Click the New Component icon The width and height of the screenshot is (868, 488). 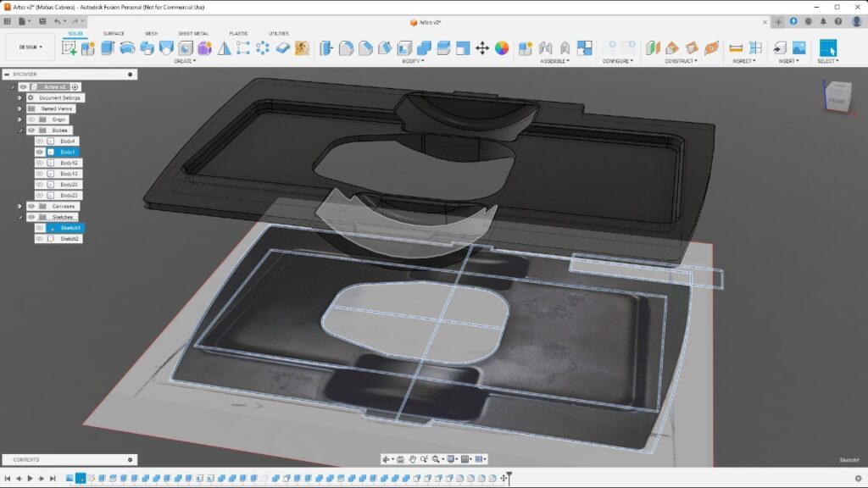pyautogui.click(x=526, y=48)
